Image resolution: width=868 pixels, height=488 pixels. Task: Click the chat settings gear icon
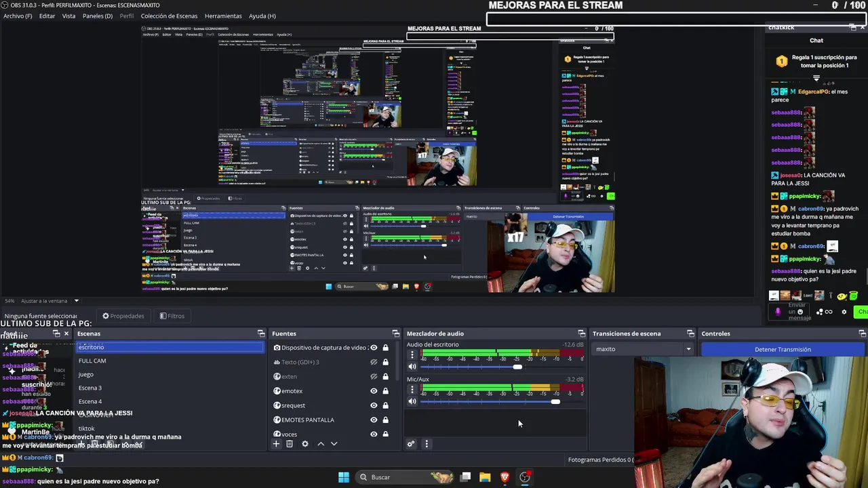click(x=844, y=312)
